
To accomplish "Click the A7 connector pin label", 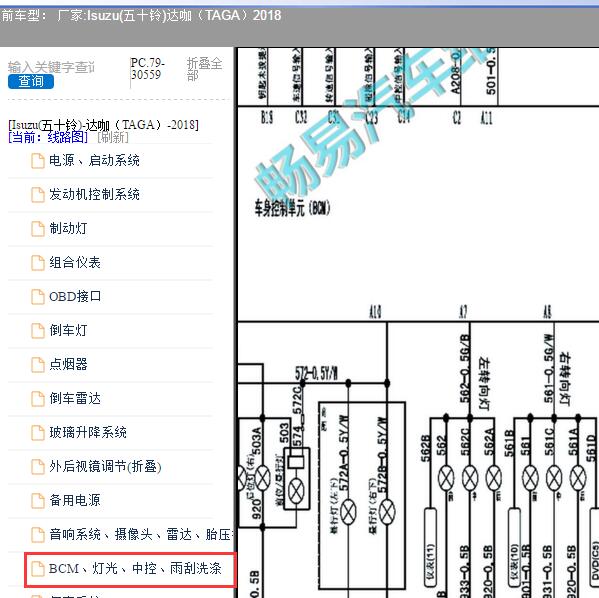I will coord(463,312).
